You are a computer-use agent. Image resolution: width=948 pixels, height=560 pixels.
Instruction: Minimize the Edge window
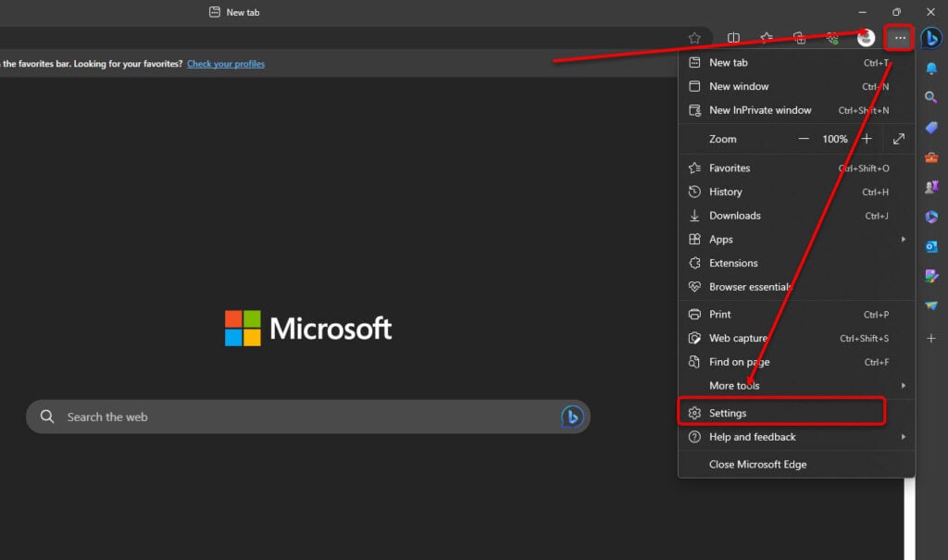[x=863, y=12]
